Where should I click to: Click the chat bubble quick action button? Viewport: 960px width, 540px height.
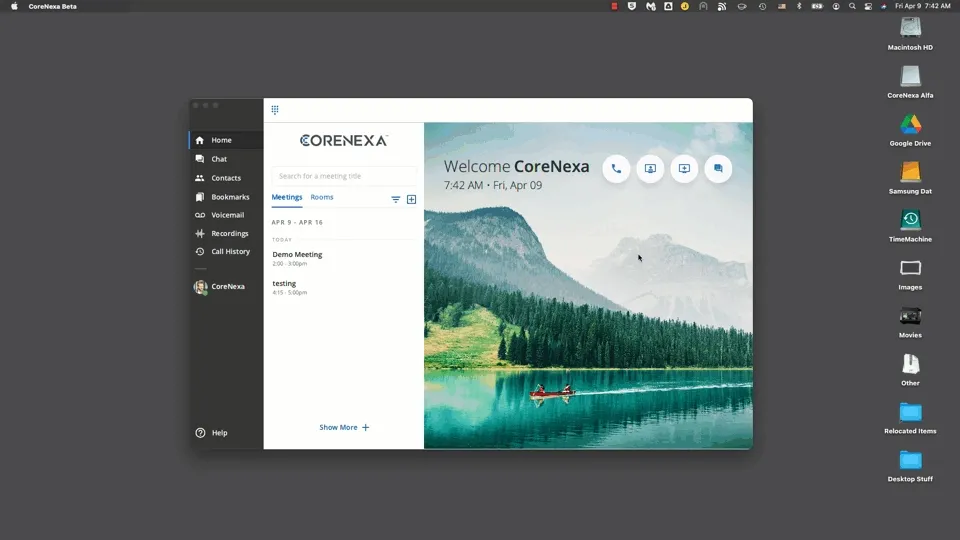[x=718, y=169]
